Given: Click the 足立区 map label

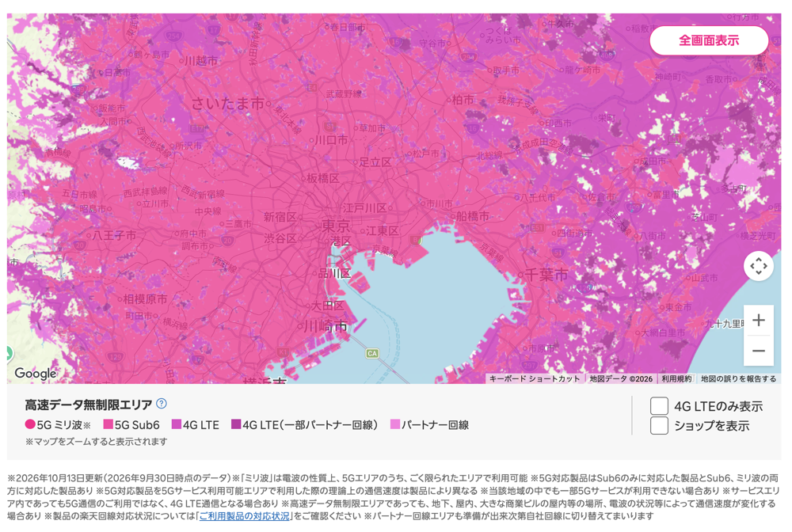Looking at the screenshot, I should [x=375, y=162].
